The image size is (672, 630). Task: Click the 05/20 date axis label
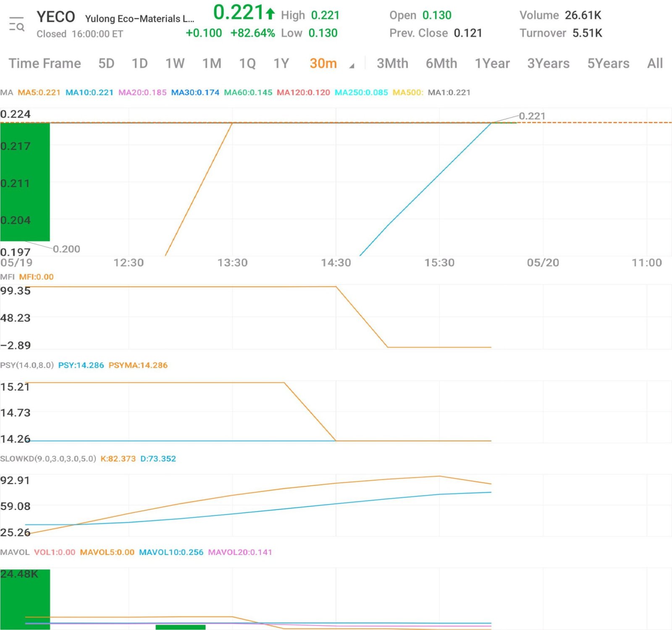[x=543, y=263]
